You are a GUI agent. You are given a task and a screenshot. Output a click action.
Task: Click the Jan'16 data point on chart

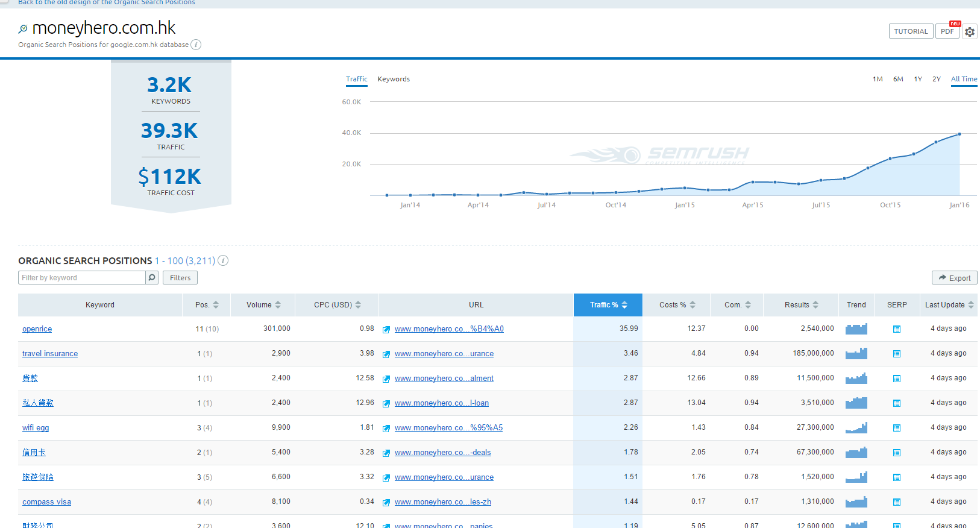click(x=960, y=134)
